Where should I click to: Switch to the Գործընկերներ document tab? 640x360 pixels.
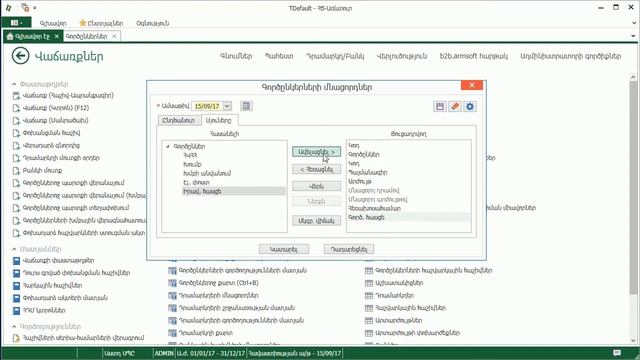click(x=87, y=36)
